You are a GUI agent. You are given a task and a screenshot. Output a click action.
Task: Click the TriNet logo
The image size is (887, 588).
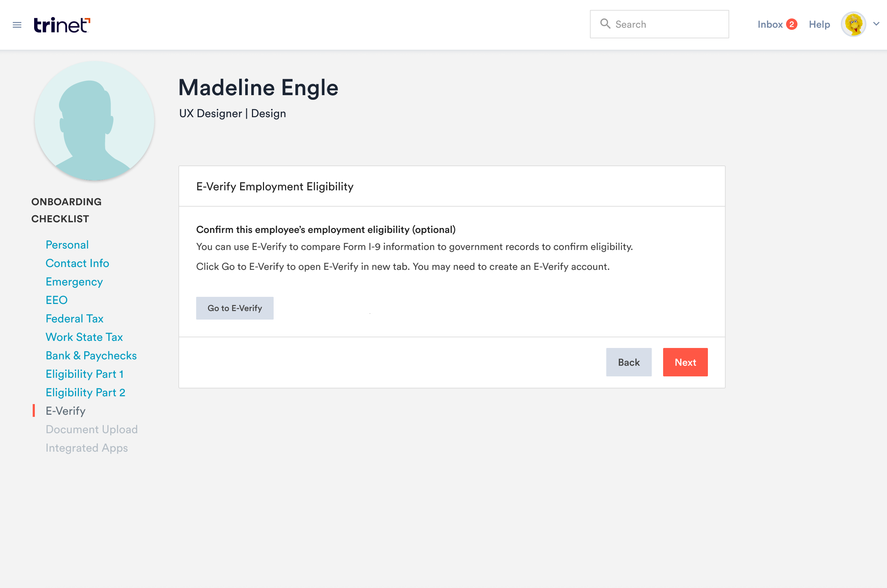[x=62, y=25]
